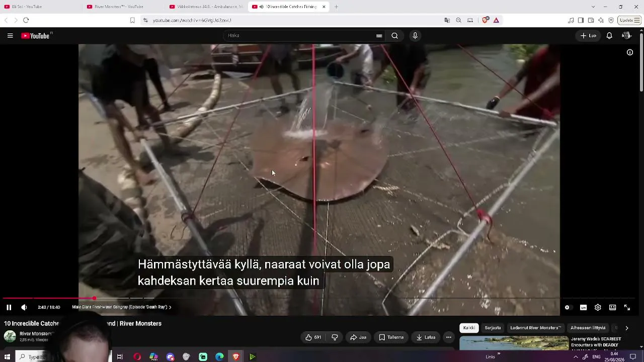Open the tab search dropdown arrow
Viewport: 644px width, 362px height.
pos(593,7)
